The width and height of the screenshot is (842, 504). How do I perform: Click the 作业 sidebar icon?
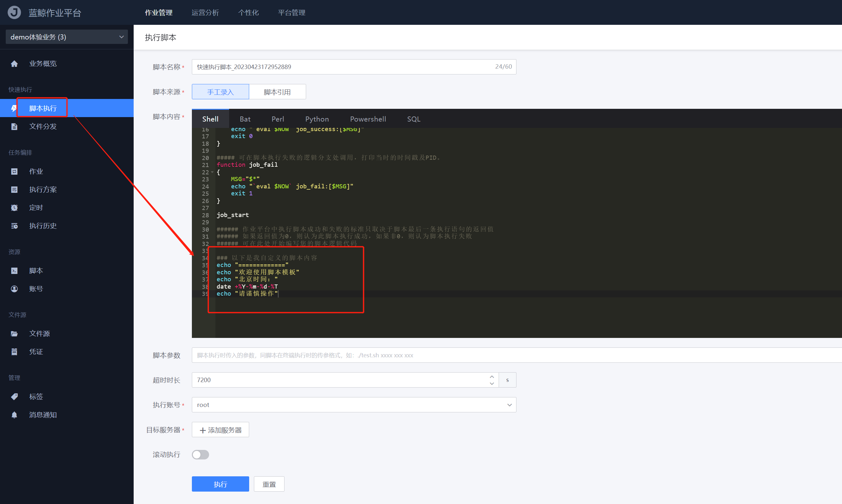coord(14,171)
